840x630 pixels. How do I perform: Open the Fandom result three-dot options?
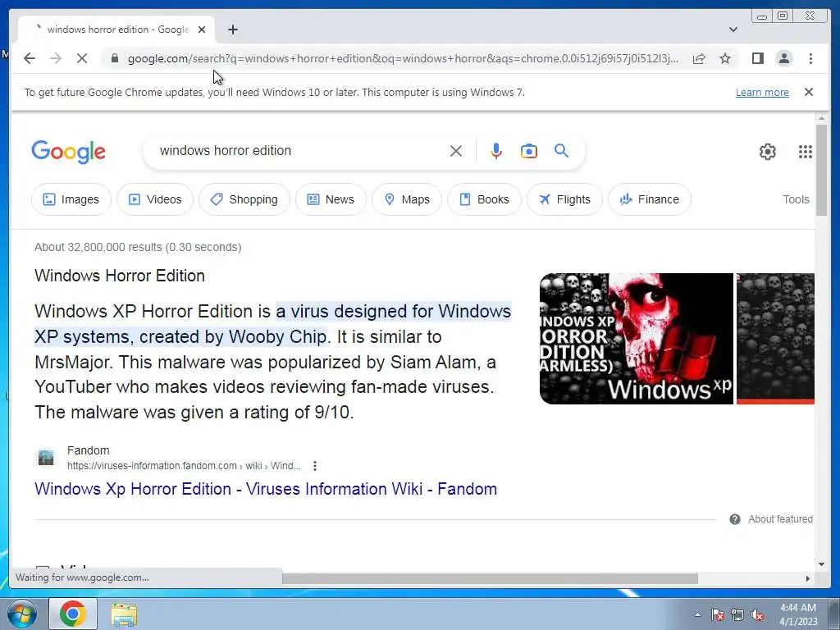315,466
